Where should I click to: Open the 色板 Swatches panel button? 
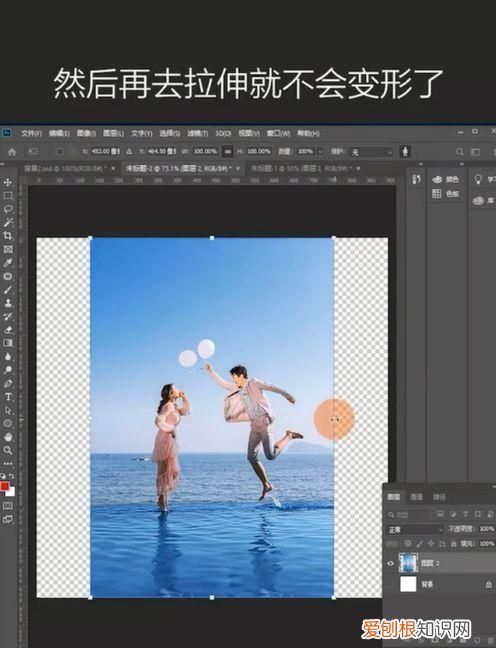446,193
